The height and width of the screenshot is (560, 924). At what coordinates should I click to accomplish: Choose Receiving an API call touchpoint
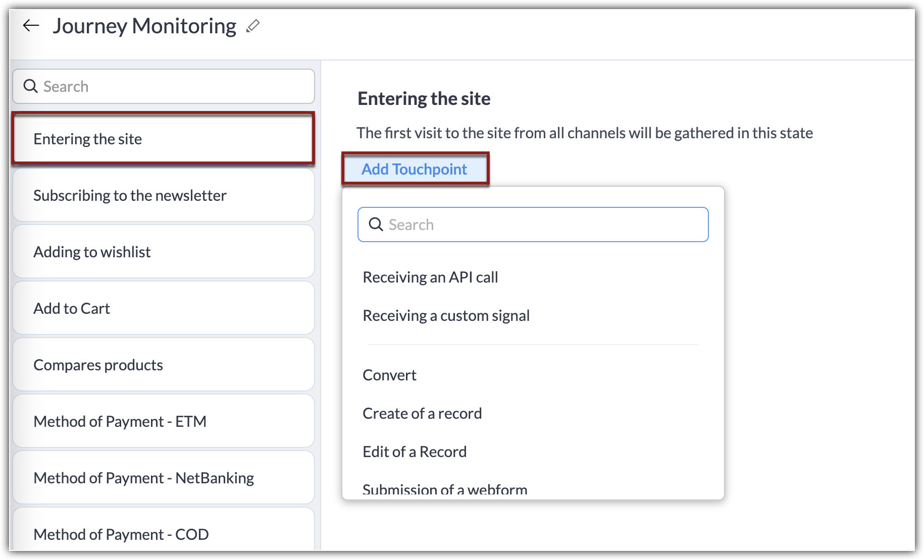(430, 277)
